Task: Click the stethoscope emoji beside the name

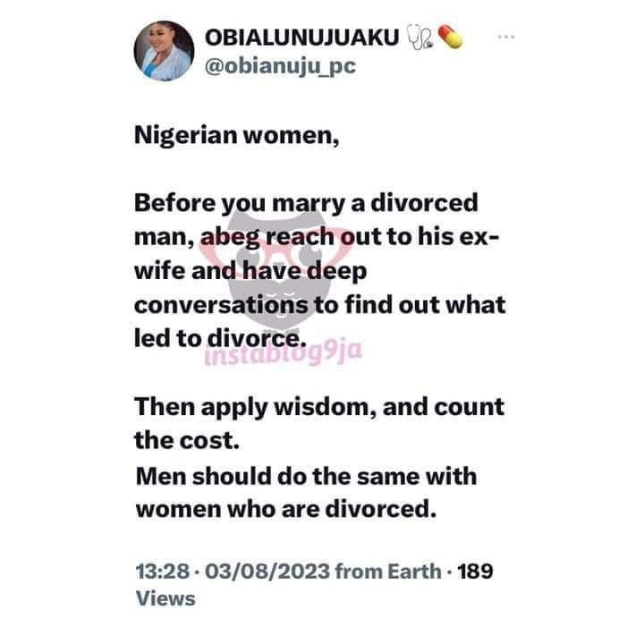Action: 419,38
